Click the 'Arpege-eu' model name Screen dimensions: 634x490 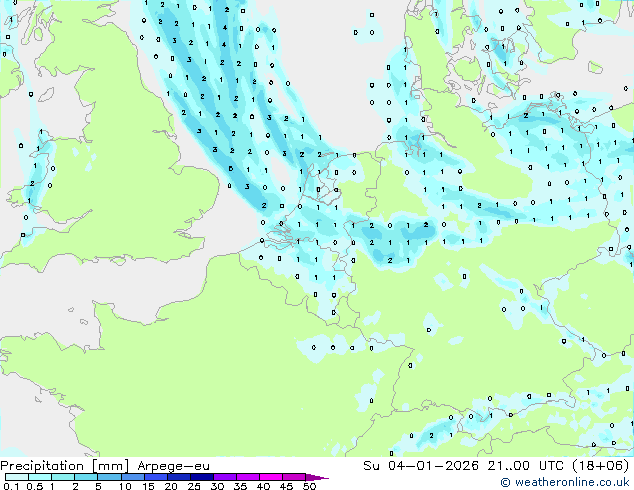click(173, 466)
